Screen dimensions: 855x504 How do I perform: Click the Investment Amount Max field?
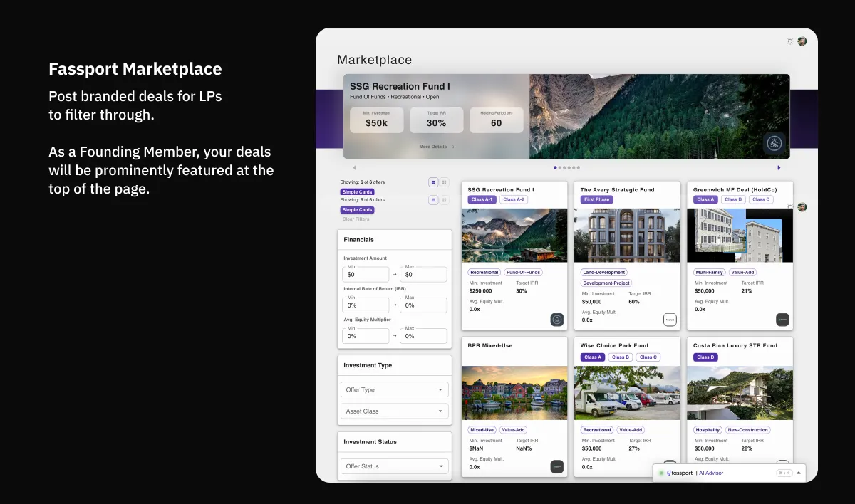coord(423,274)
